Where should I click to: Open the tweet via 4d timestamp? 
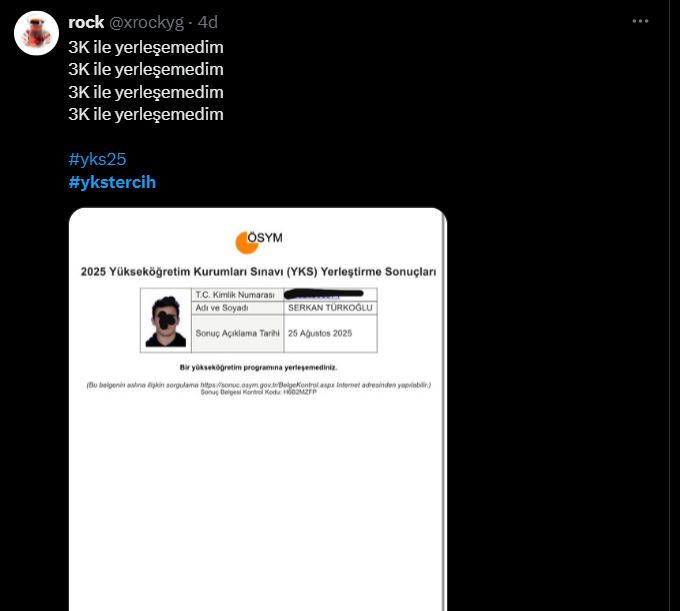[208, 22]
